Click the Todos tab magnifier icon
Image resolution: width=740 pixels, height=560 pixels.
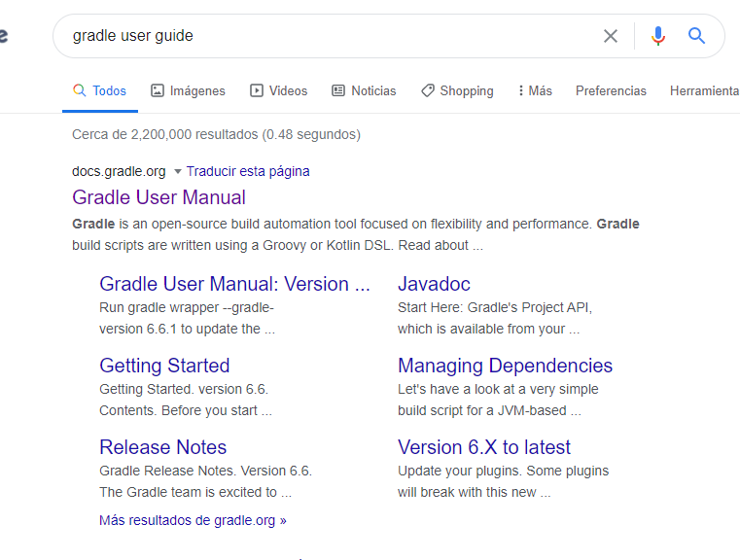pos(80,90)
